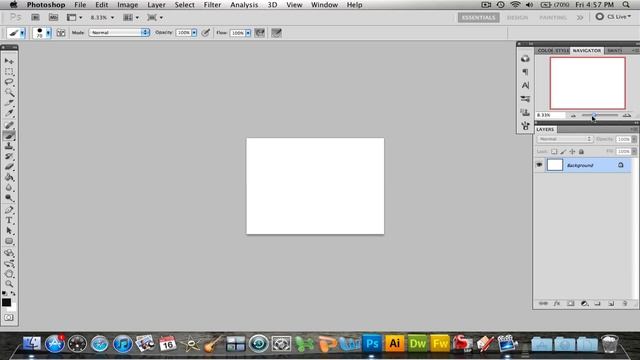Create new adjustment layer icon

tap(584, 304)
